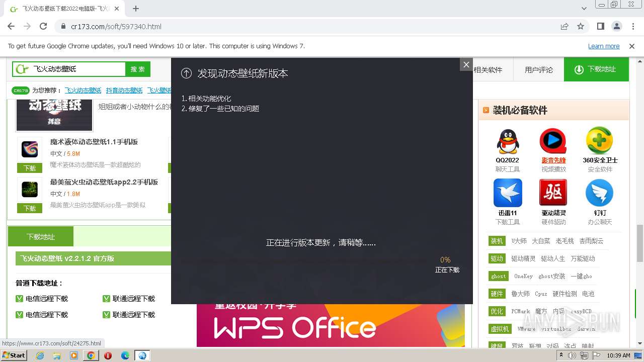The width and height of the screenshot is (644, 362).
Task: Switch to the 相关软件 tab
Action: (x=488, y=69)
